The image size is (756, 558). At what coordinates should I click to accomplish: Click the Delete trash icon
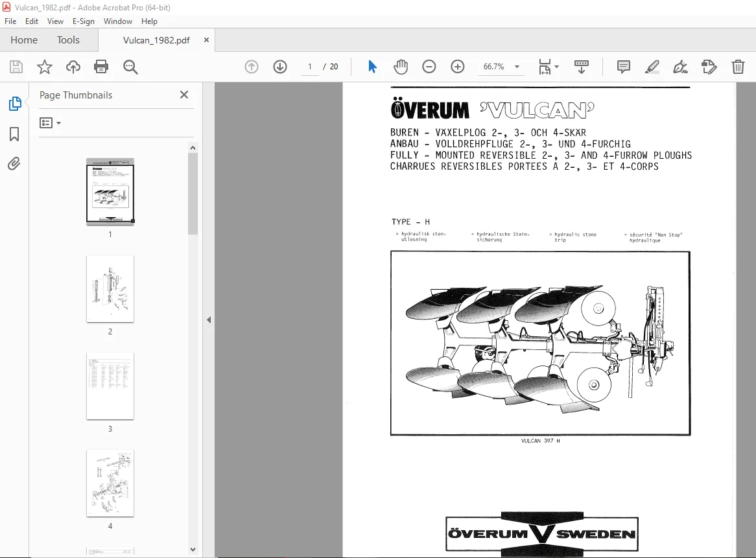pos(738,67)
